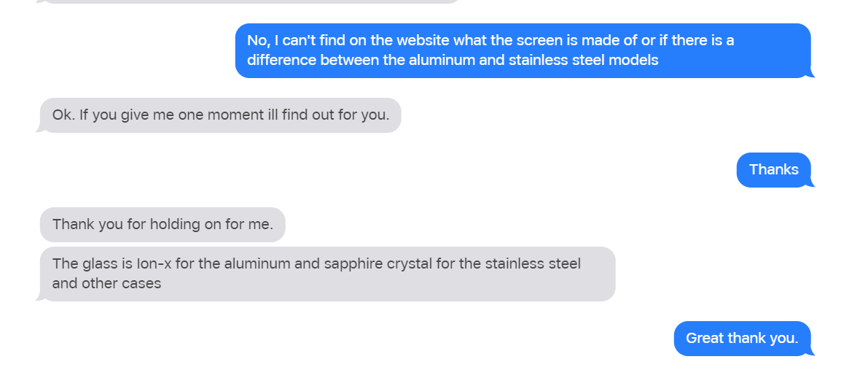Click the long blue message about the website
Image resolution: width=868 pixels, height=370 pixels.
point(522,50)
